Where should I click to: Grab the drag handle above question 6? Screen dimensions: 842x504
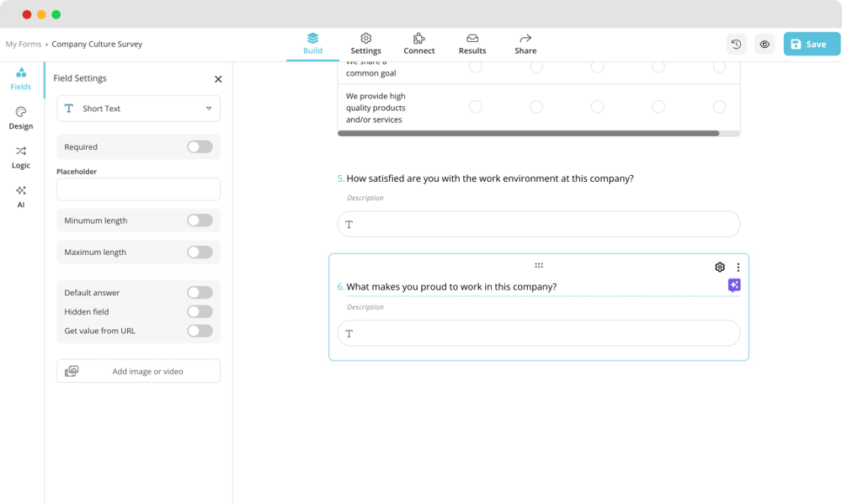pos(539,265)
